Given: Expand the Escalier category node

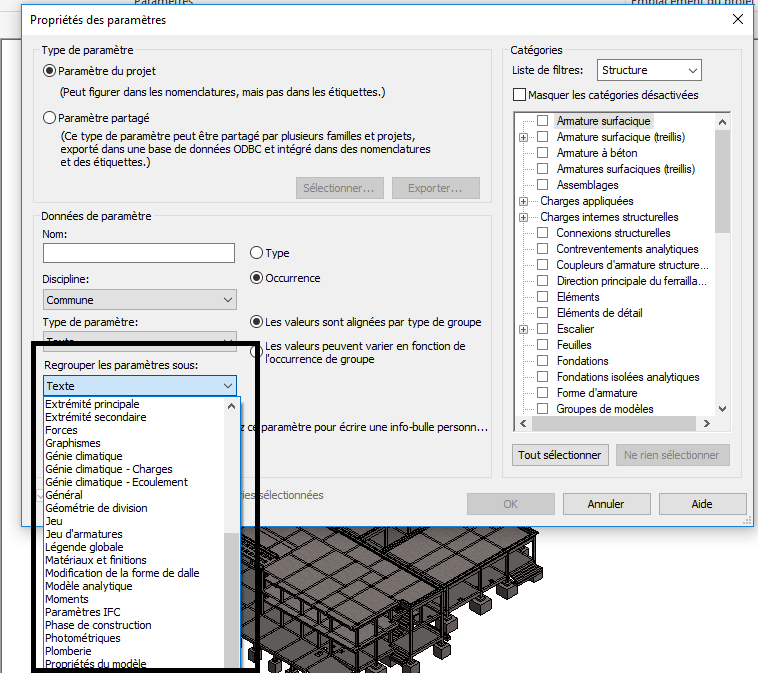Looking at the screenshot, I should tap(523, 329).
